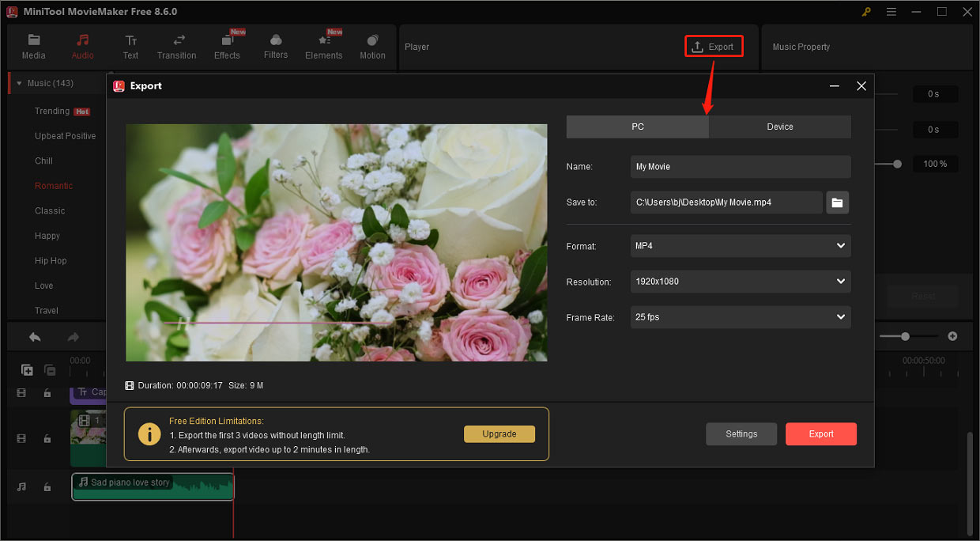
Task: Click the remove track icon
Action: coord(50,369)
